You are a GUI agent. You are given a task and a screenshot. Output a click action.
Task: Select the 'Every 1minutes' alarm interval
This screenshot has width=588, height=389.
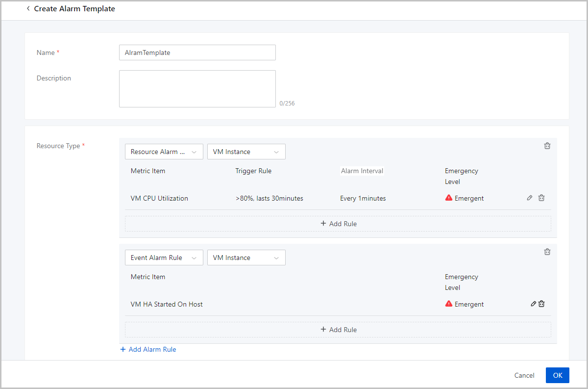tap(363, 198)
